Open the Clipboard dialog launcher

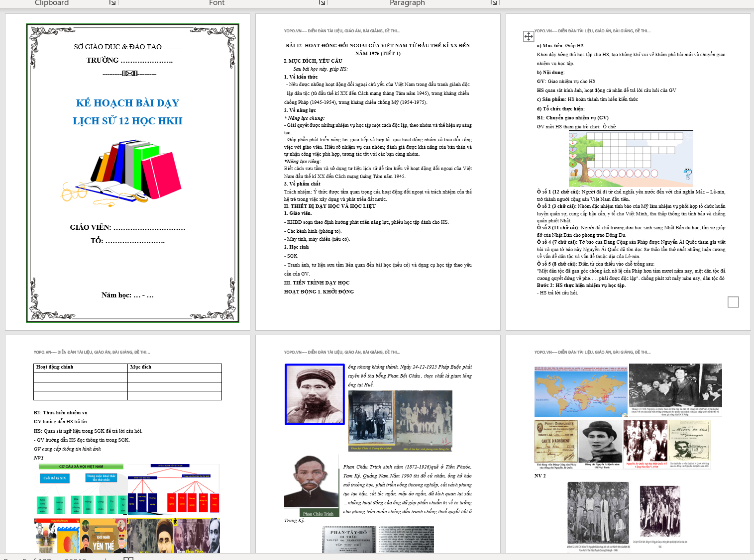tap(112, 3)
